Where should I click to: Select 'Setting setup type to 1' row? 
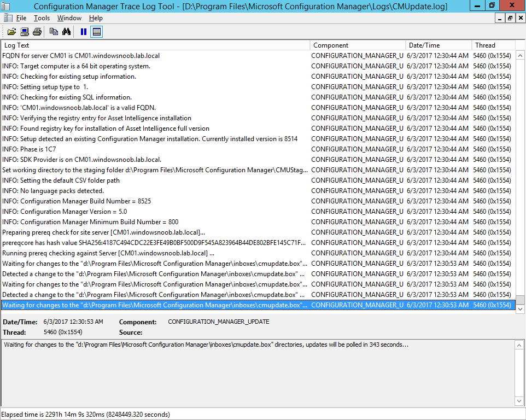pyautogui.click(x=258, y=87)
